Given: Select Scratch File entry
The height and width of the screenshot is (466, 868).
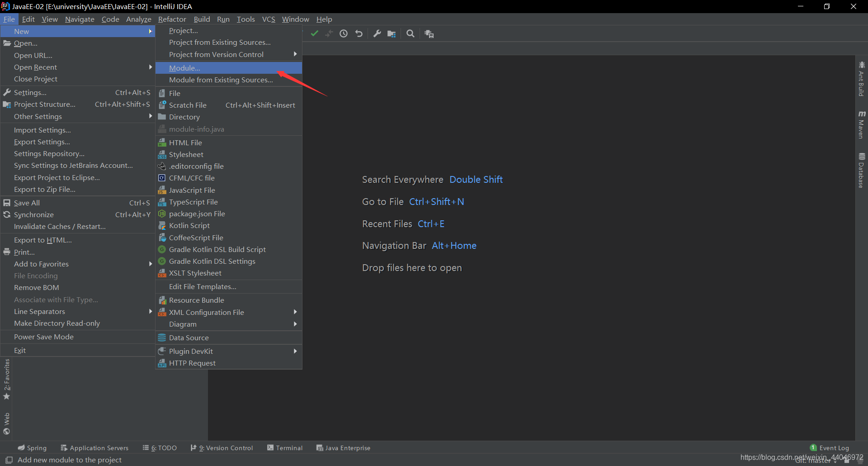Looking at the screenshot, I should (x=229, y=105).
